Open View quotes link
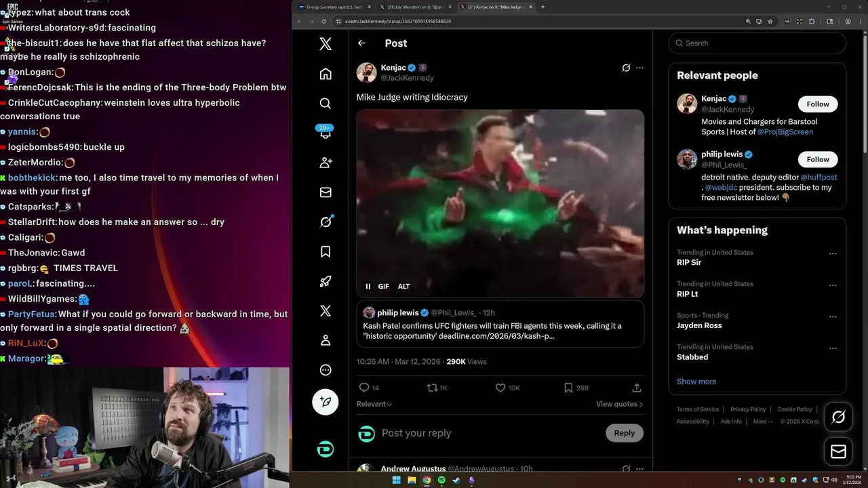The height and width of the screenshot is (488, 868). pos(619,404)
